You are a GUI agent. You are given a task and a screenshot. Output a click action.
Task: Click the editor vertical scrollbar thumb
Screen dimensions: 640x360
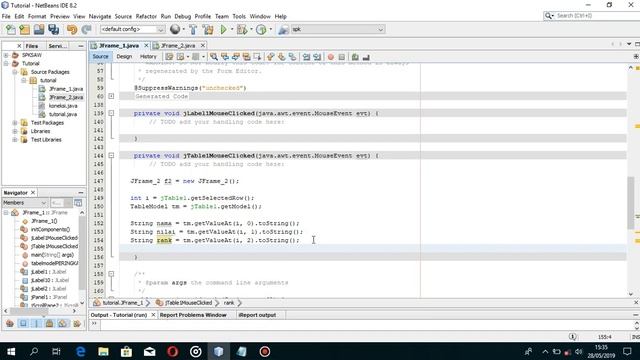pos(631,202)
